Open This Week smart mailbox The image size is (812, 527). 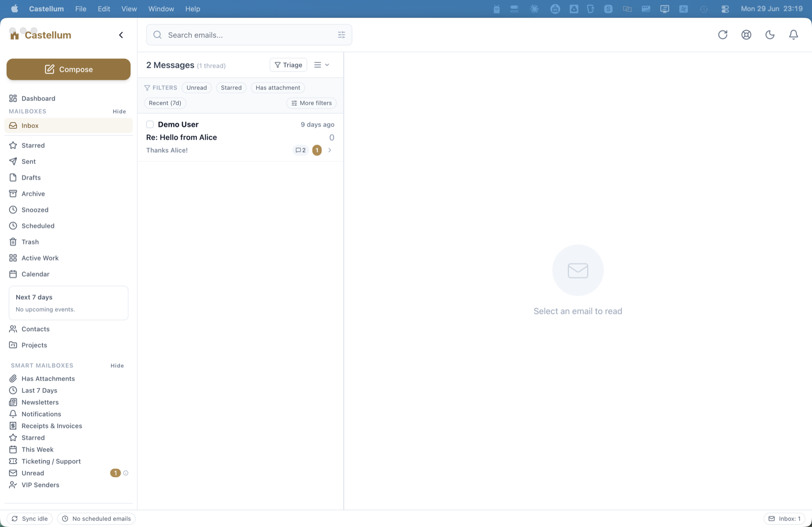[69, 449]
